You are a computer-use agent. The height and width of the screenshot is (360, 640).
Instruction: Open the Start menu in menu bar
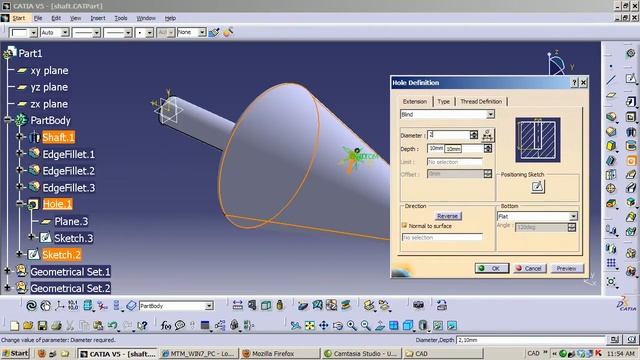coord(19,18)
